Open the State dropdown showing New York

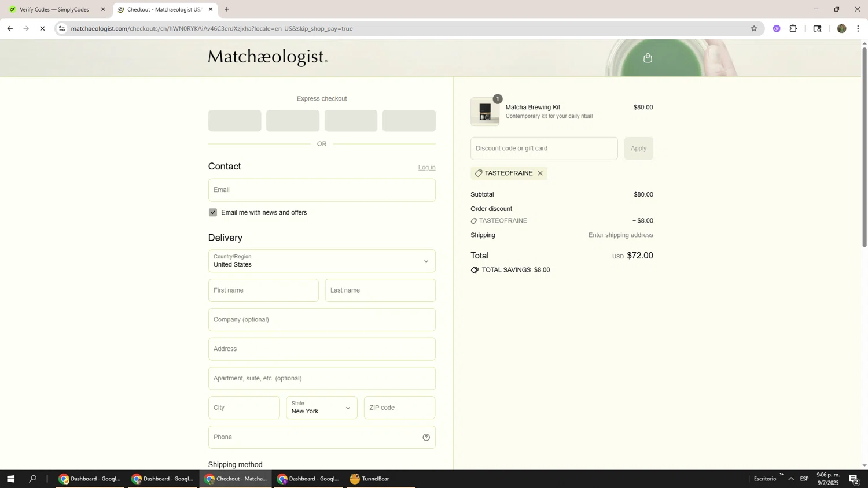[322, 408]
